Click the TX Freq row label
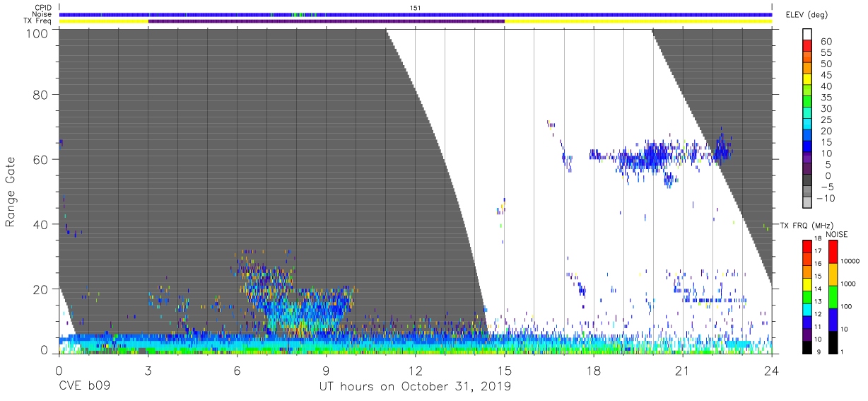868x401 pixels. click(x=37, y=21)
